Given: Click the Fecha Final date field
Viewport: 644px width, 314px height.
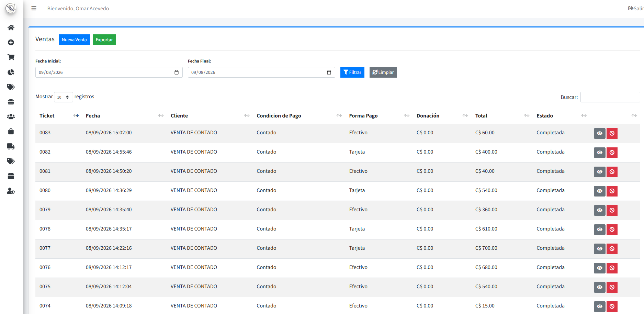Looking at the screenshot, I should (x=261, y=72).
